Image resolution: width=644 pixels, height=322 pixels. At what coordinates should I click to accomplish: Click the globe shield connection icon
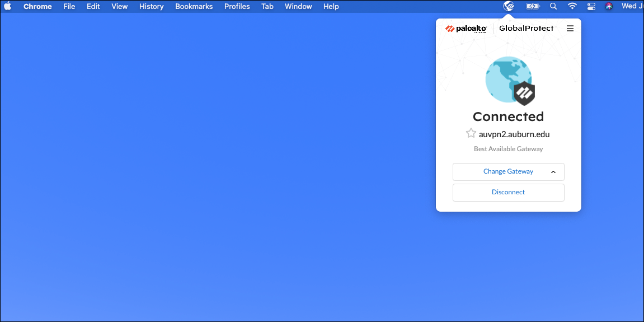point(510,81)
